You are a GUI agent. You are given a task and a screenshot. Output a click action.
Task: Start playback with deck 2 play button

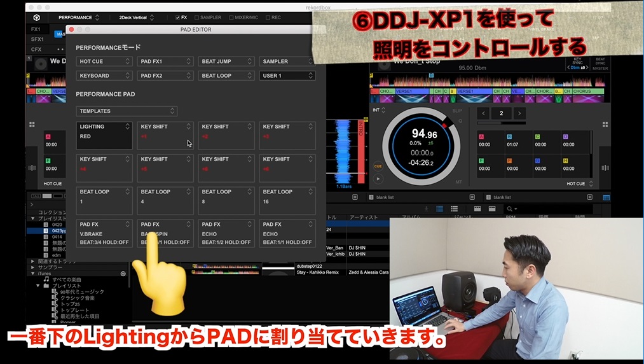(378, 179)
